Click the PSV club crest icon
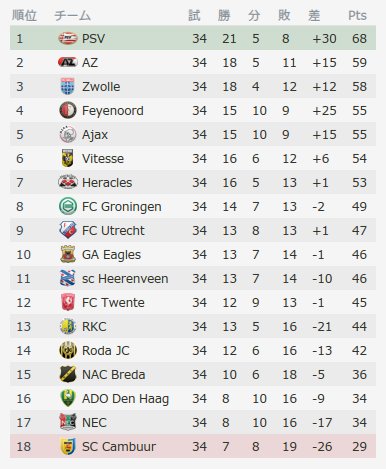This screenshot has height=469, width=386. click(68, 38)
